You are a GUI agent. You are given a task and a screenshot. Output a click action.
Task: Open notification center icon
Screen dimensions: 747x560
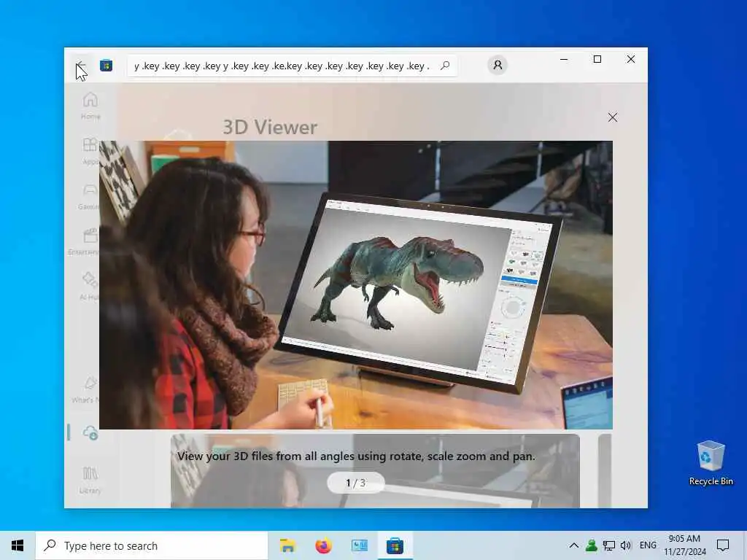pyautogui.click(x=723, y=545)
